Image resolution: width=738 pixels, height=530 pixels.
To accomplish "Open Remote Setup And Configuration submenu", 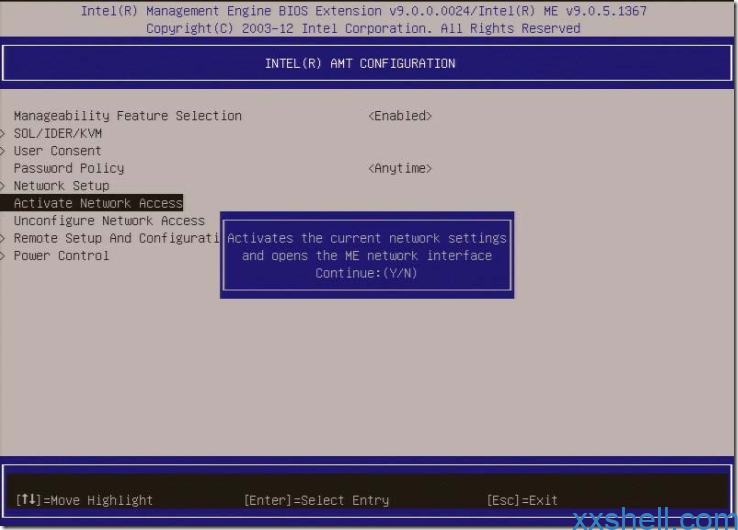I will pos(116,238).
